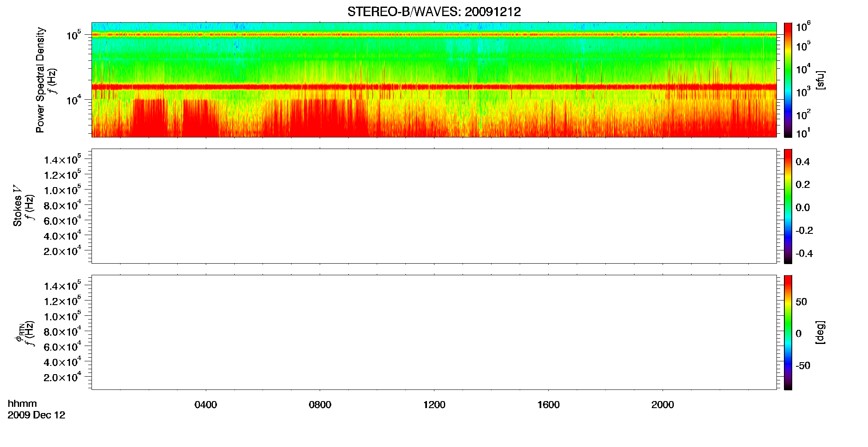Click the STEREO-B/WAVES: 20091212 title
The height and width of the screenshot is (447, 868).
[x=434, y=12]
